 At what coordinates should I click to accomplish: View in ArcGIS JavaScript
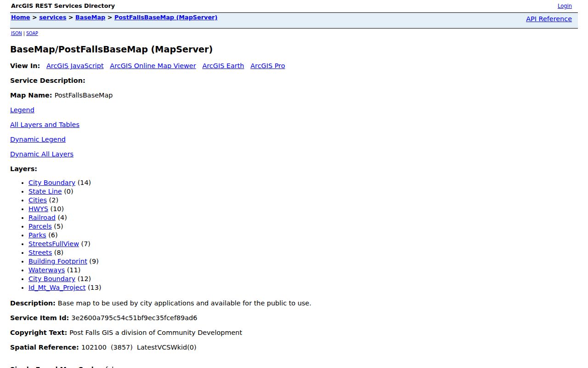(75, 66)
